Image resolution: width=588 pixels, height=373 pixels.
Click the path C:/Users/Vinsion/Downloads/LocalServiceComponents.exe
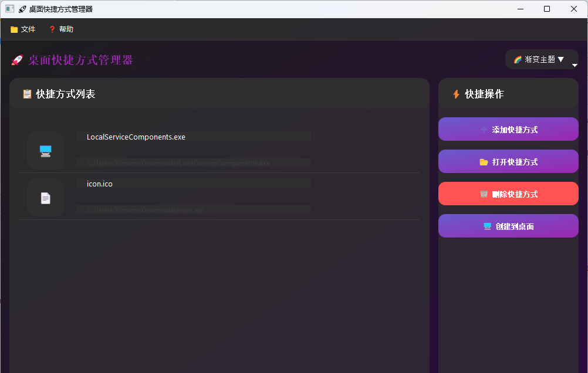[178, 163]
